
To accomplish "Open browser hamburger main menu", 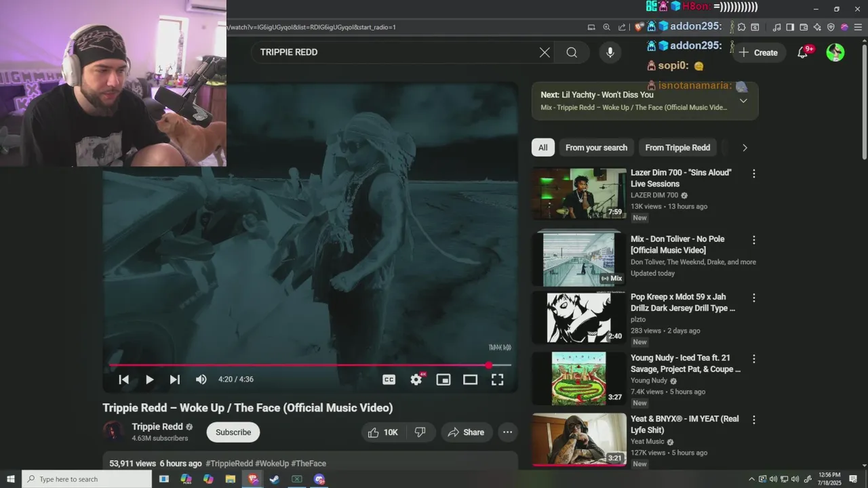I will pos(858,27).
